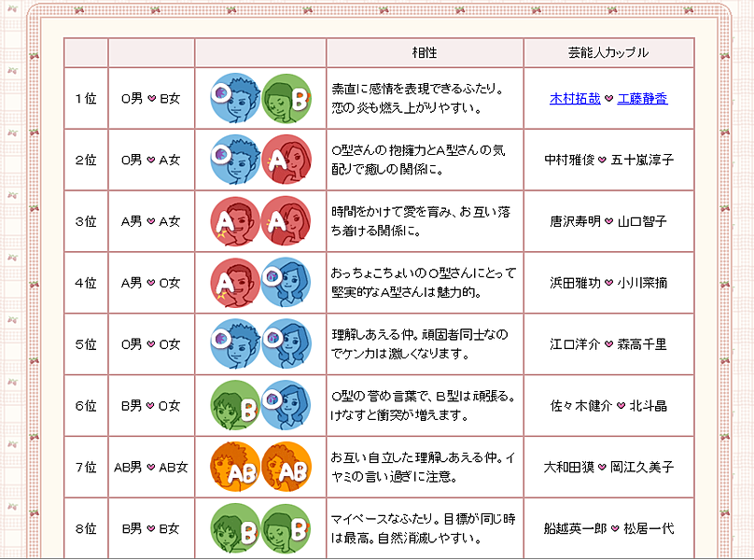The width and height of the screenshot is (754, 560).
Task: Select the blue O male avatar in the 5位 row
Action: pos(235,343)
